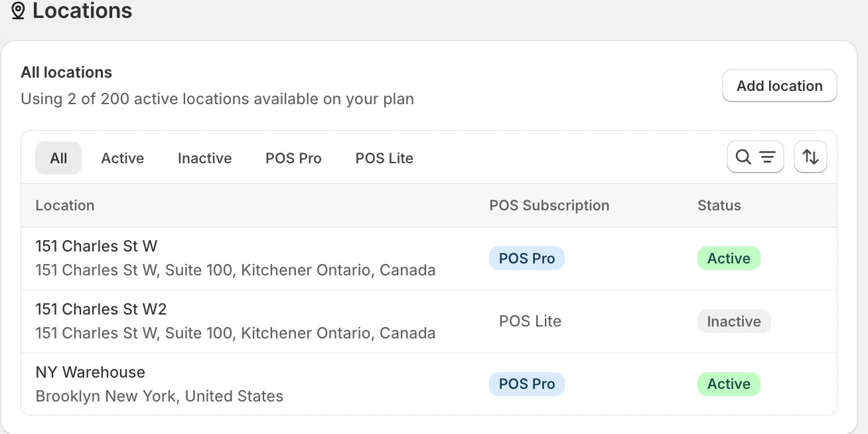868x434 pixels.
Task: Click the Inactive status badge
Action: click(733, 322)
